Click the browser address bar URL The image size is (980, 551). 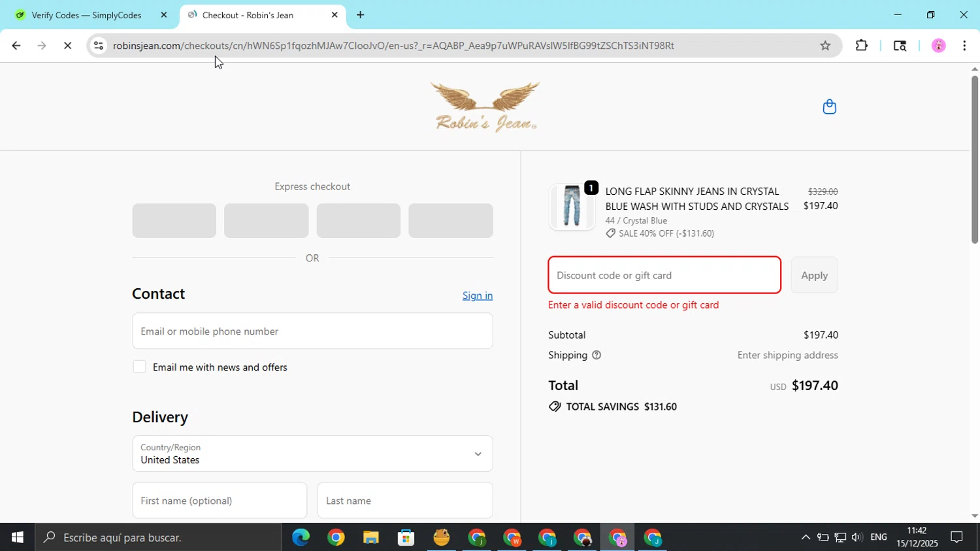(393, 46)
